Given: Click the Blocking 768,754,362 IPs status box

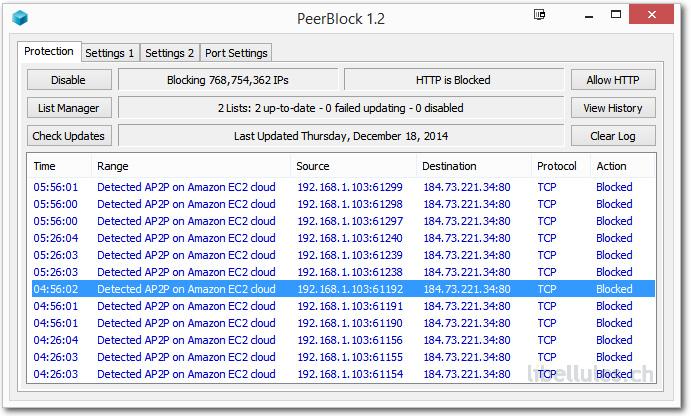Looking at the screenshot, I should 228,80.
